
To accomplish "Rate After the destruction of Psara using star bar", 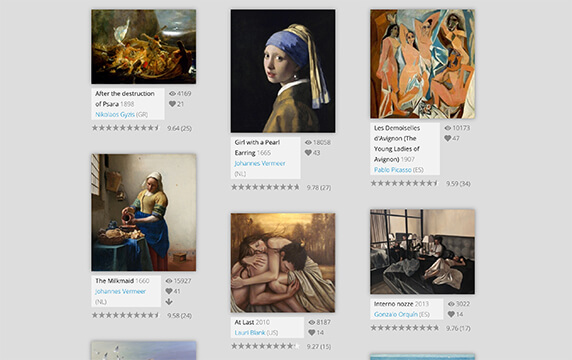I will click(x=126, y=128).
